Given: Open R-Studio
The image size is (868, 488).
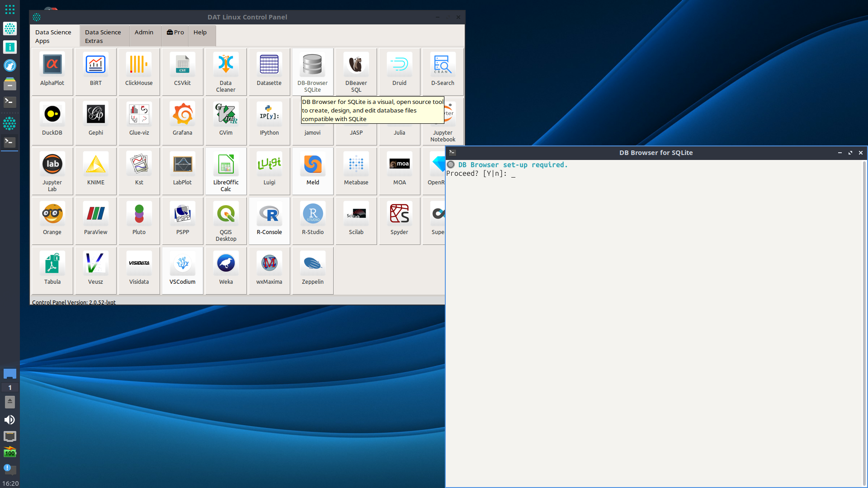Looking at the screenshot, I should (x=313, y=221).
